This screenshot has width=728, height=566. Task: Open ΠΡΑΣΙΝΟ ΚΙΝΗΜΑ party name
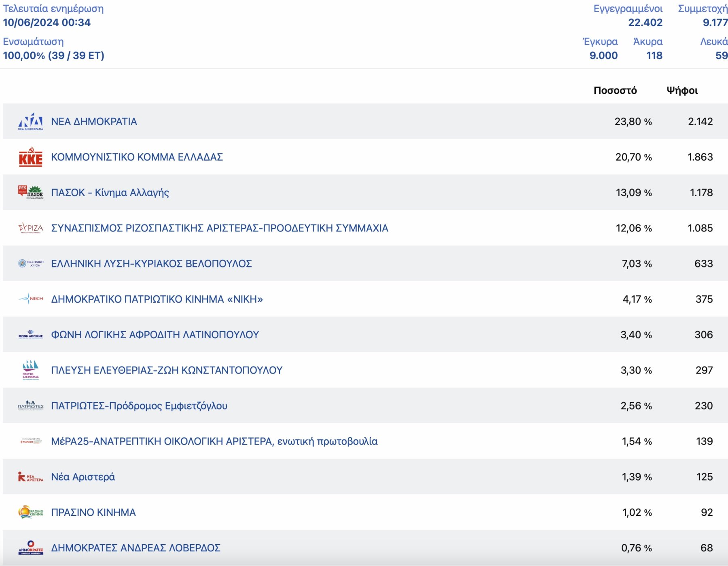click(x=93, y=512)
